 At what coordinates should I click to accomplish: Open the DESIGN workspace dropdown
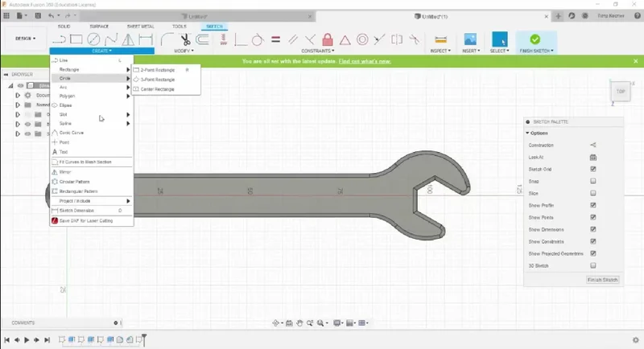[26, 39]
